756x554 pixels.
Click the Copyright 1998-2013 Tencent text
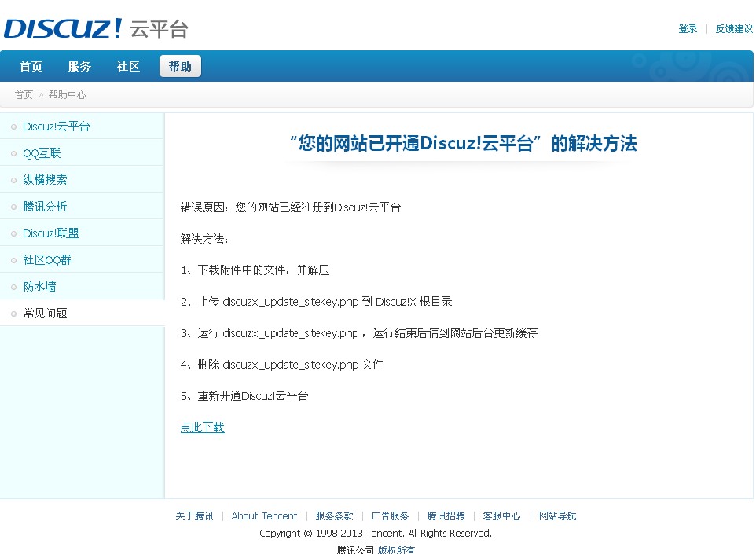[x=376, y=534]
